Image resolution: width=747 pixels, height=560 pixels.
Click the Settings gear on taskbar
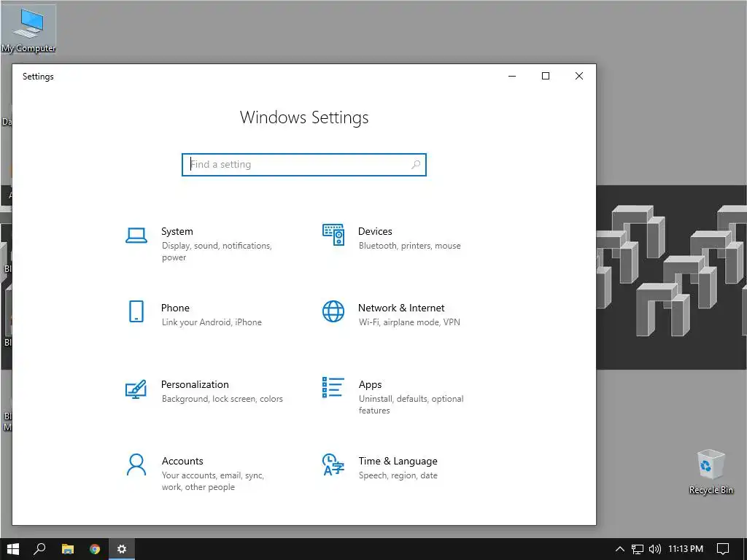coord(122,549)
